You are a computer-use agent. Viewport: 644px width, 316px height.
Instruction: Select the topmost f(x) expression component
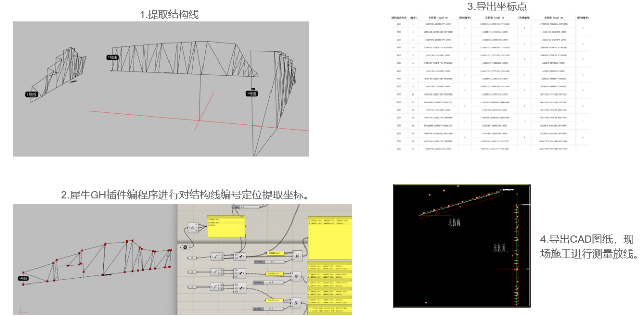297,256
